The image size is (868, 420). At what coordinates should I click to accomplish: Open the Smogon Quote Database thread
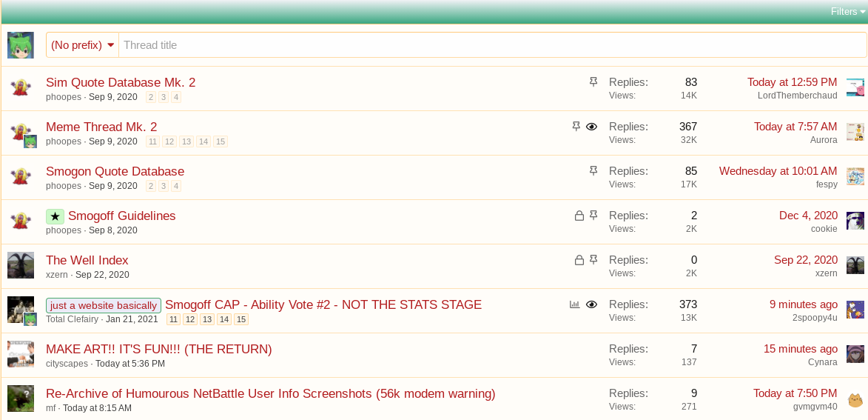click(x=115, y=171)
